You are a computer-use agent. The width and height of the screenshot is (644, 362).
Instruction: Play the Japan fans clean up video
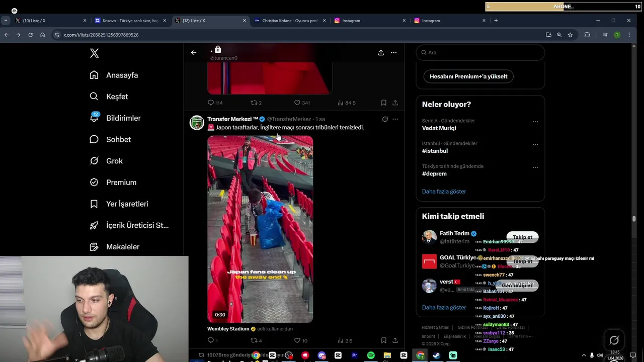click(260, 229)
